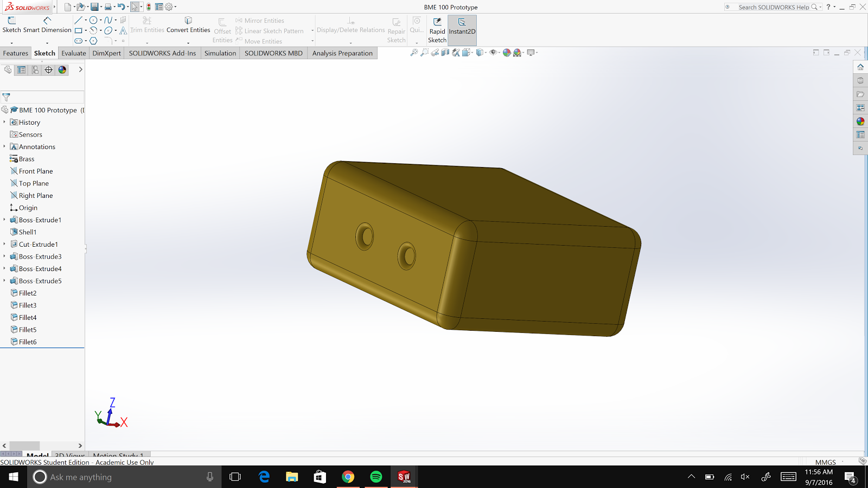Click the Section View icon

point(445,53)
